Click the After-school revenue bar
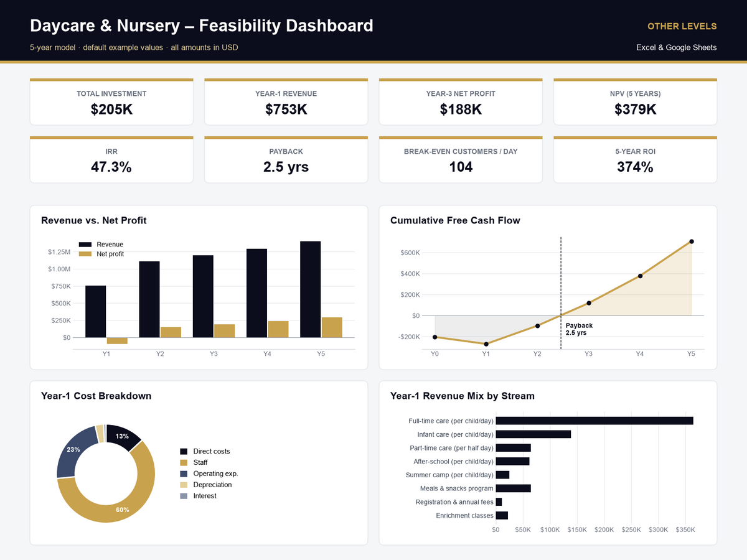 (512, 461)
